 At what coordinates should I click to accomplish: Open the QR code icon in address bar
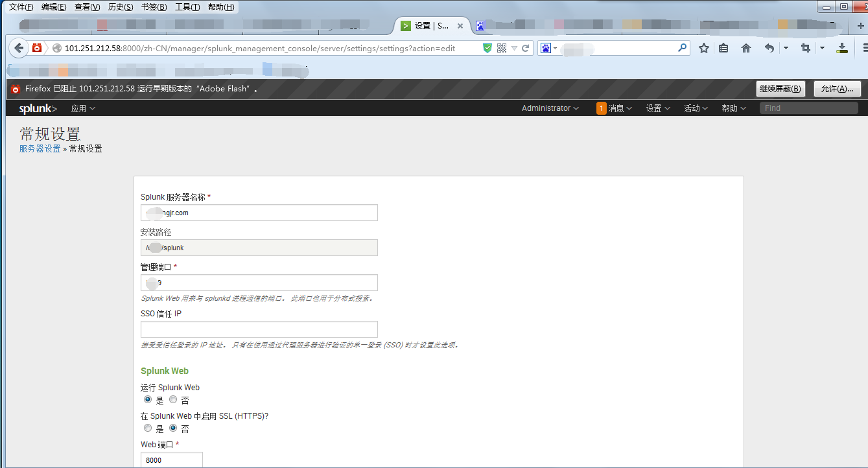pos(502,48)
